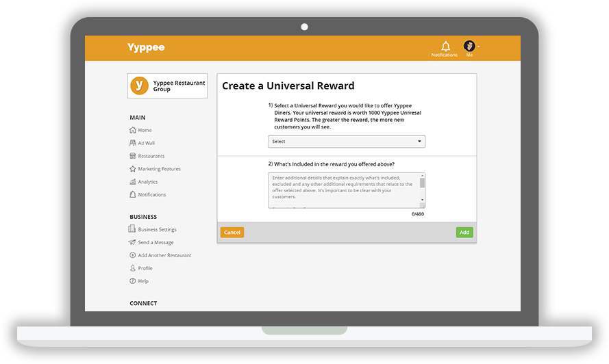
Task: Open Marketing Features menu item
Action: tap(159, 169)
